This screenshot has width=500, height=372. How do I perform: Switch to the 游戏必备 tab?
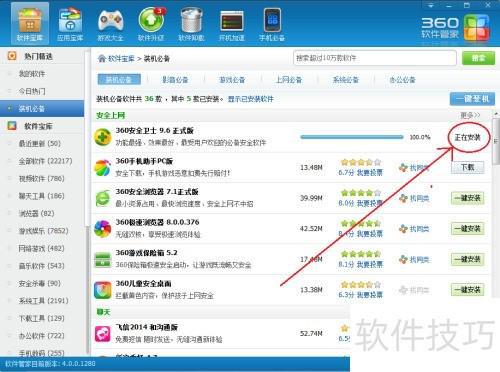pos(232,80)
